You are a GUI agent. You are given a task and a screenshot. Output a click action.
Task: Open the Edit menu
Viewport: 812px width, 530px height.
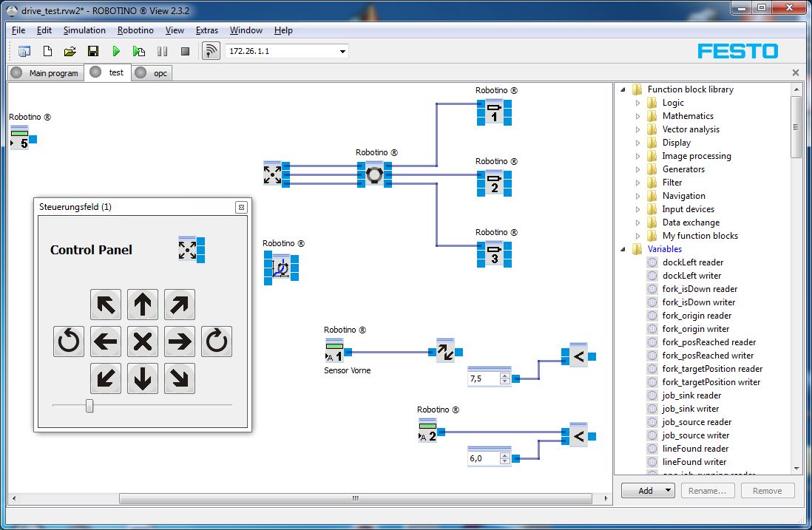pyautogui.click(x=44, y=30)
